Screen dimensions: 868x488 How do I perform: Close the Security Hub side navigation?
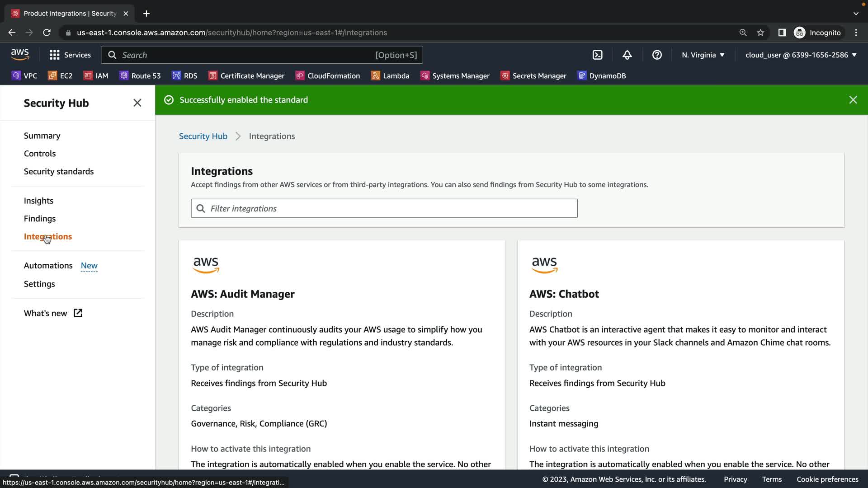point(137,103)
